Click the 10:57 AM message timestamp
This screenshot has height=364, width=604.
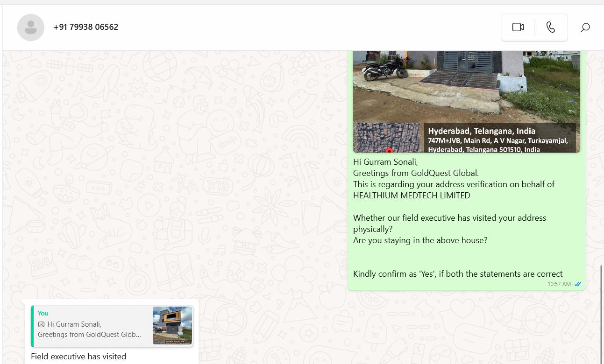559,284
